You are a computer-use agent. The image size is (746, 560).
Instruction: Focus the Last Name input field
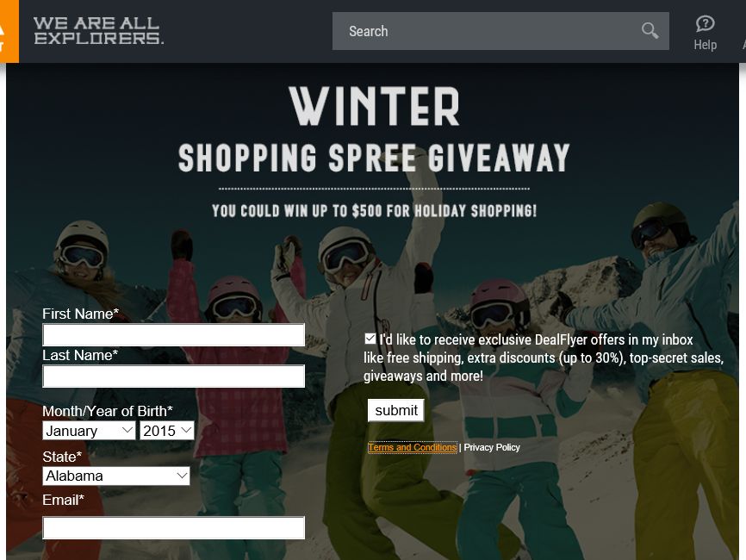[x=174, y=376]
